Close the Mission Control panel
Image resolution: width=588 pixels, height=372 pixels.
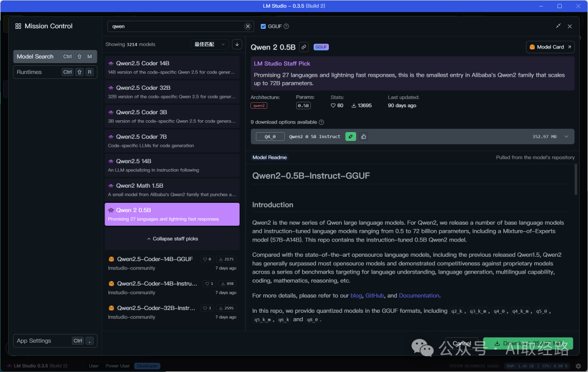(569, 26)
